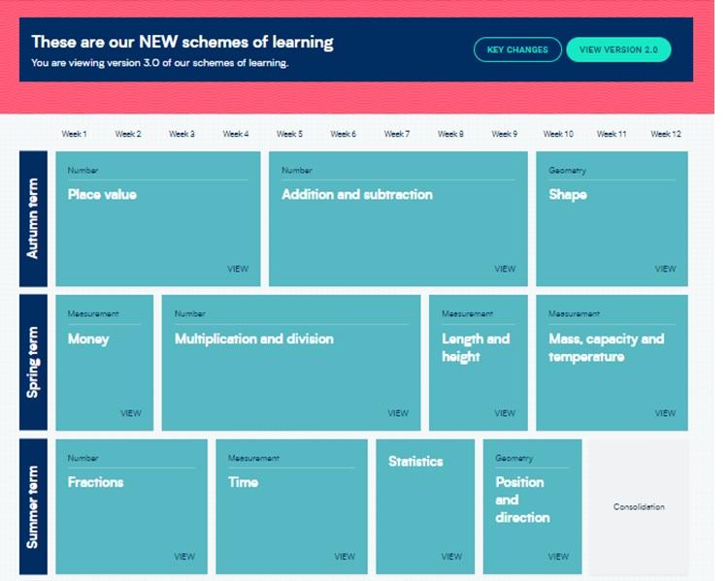This screenshot has width=728, height=581.
Task: Open VIEW link on Position and direction card
Action: click(x=558, y=557)
